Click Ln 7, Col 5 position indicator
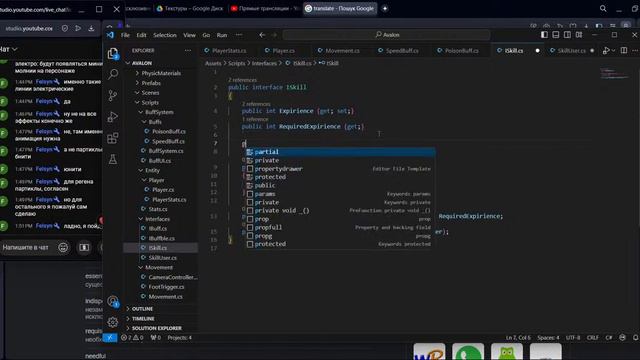 point(518,338)
